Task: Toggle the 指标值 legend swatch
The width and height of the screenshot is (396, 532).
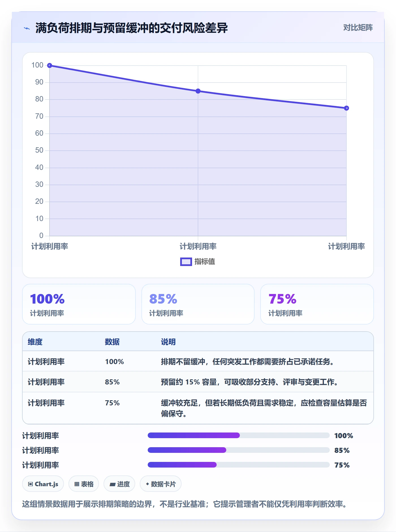Action: [186, 262]
